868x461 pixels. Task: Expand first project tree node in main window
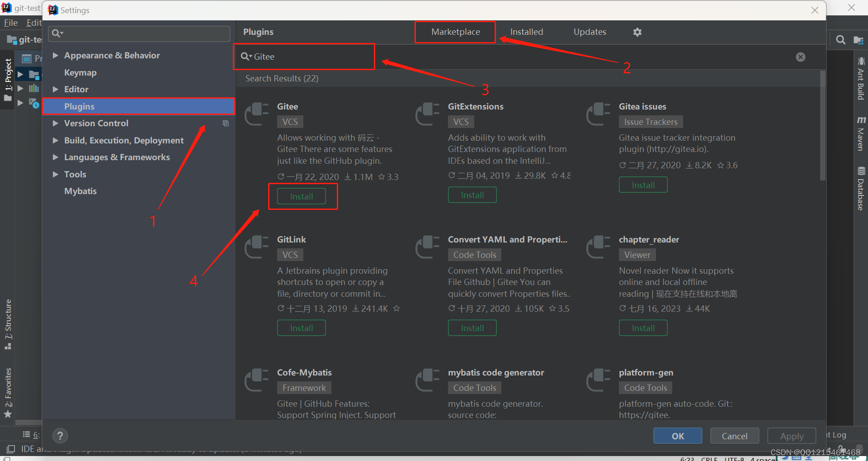click(20, 74)
